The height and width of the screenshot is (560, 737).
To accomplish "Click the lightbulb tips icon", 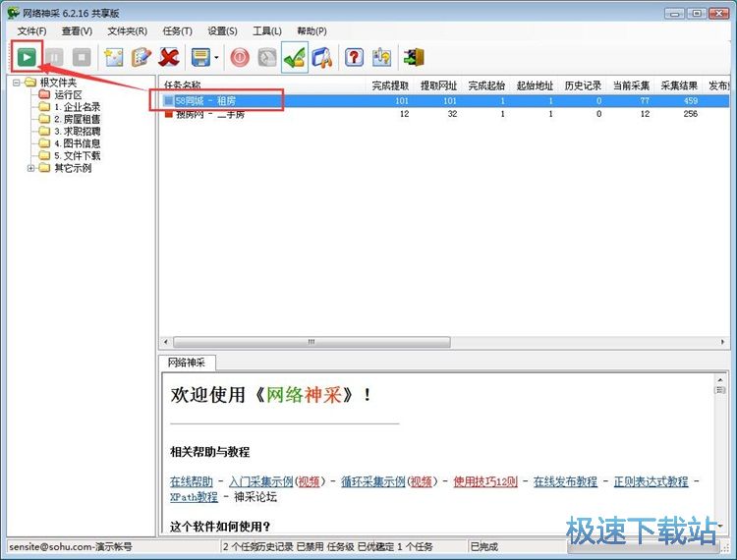I will pyautogui.click(x=381, y=57).
